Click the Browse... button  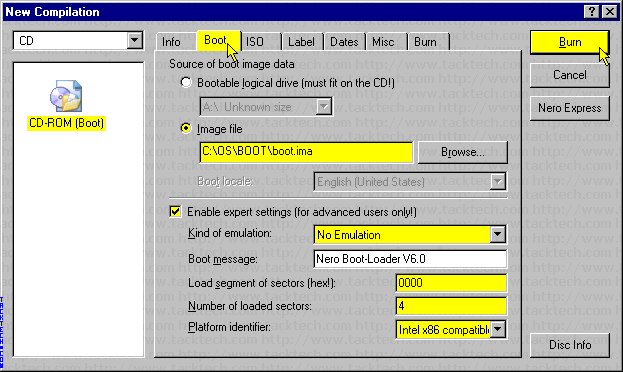click(x=462, y=152)
